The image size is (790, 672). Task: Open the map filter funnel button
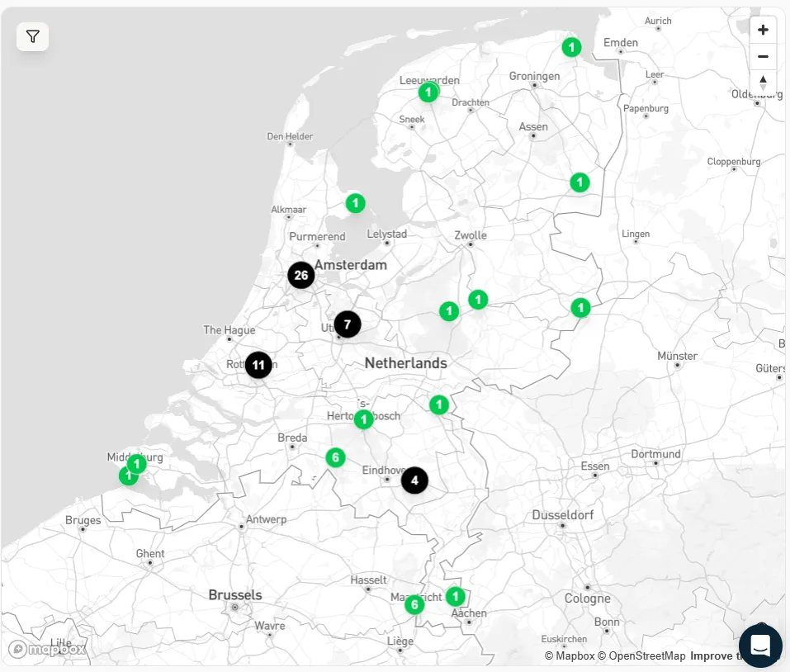click(33, 37)
